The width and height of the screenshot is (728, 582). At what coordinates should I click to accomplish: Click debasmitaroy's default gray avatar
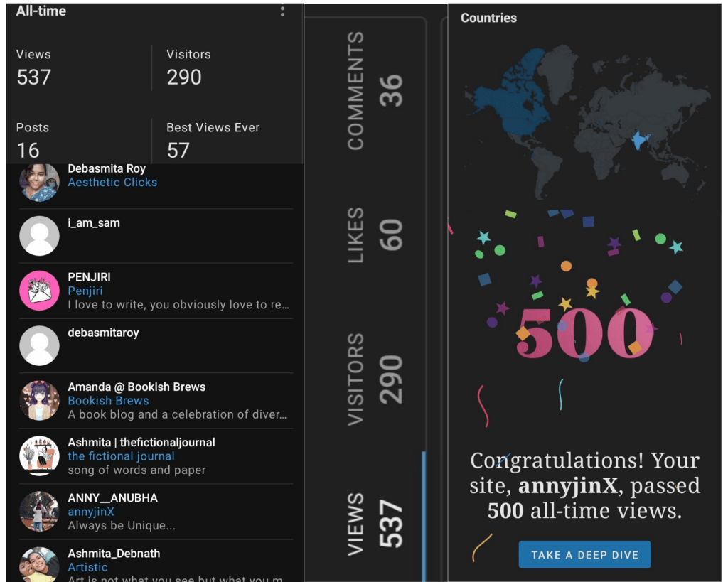[x=39, y=345]
